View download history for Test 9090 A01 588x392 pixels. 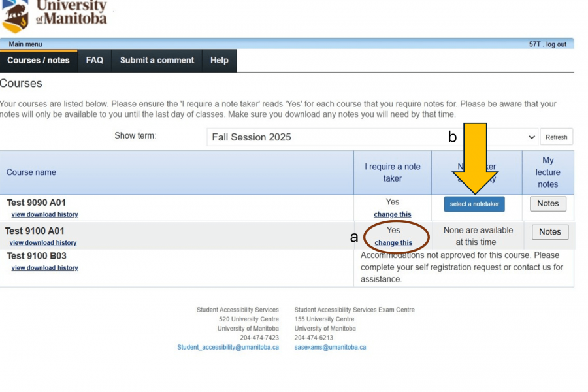[x=44, y=214]
